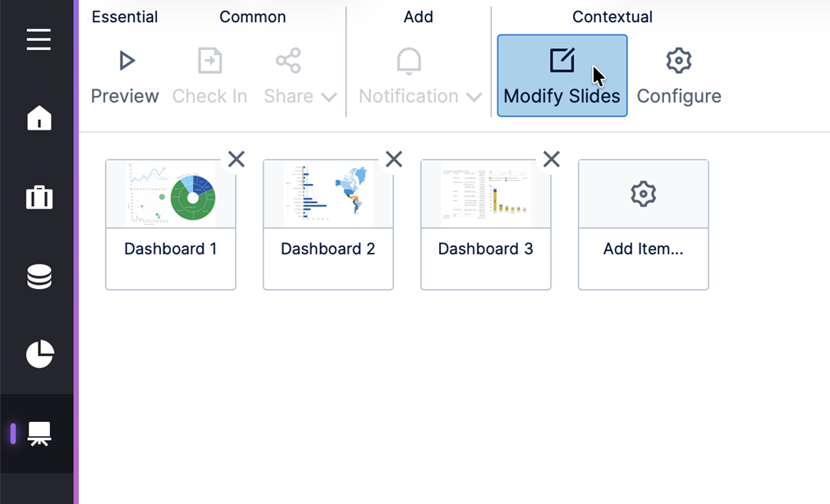Select the Dashboard 3 slide thumbnail
This screenshot has height=504, width=830.
486,195
